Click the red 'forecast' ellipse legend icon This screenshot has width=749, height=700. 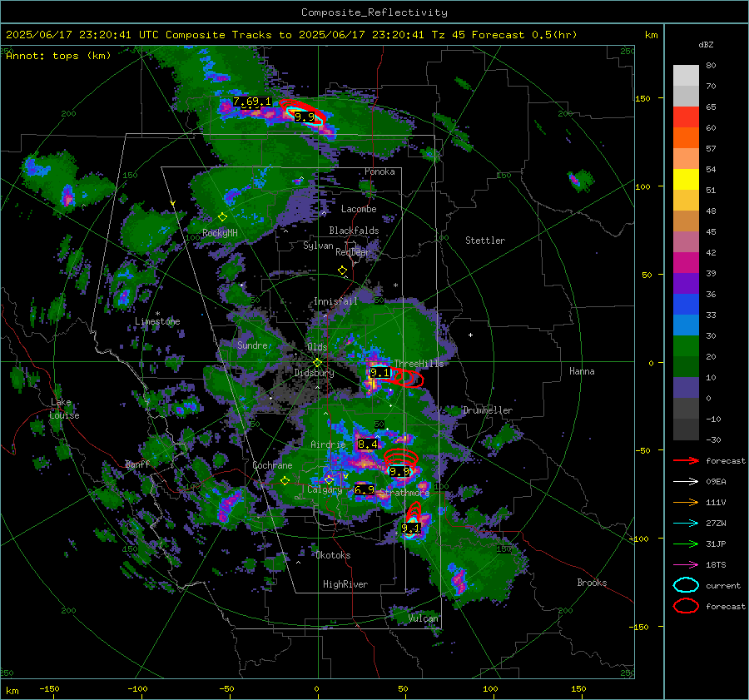point(686,606)
